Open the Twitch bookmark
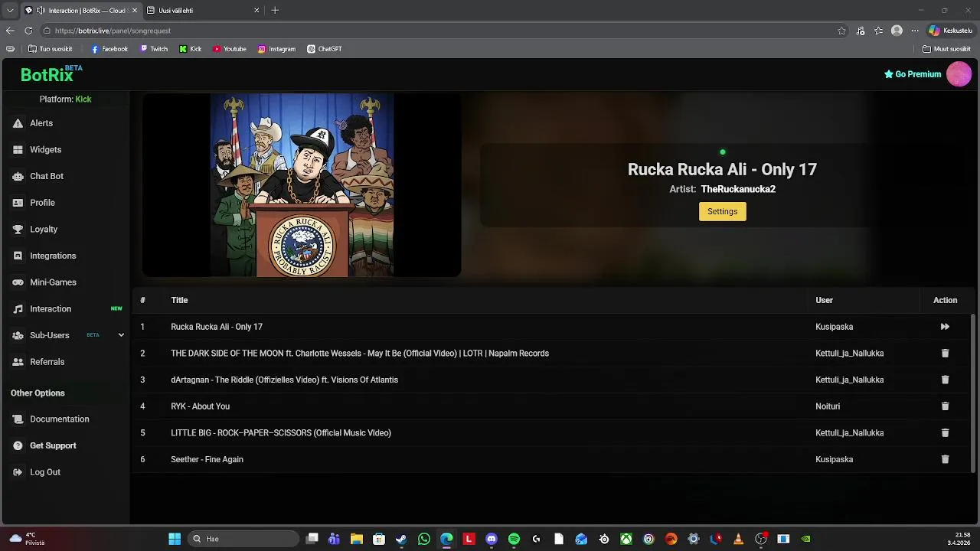Screen dimensions: 980x551 click(154, 49)
